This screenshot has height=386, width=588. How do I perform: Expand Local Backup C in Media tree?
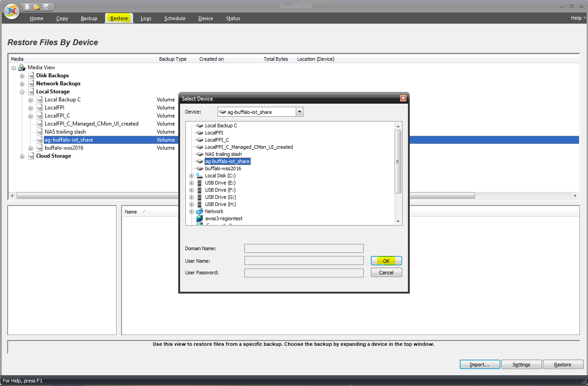click(x=31, y=100)
